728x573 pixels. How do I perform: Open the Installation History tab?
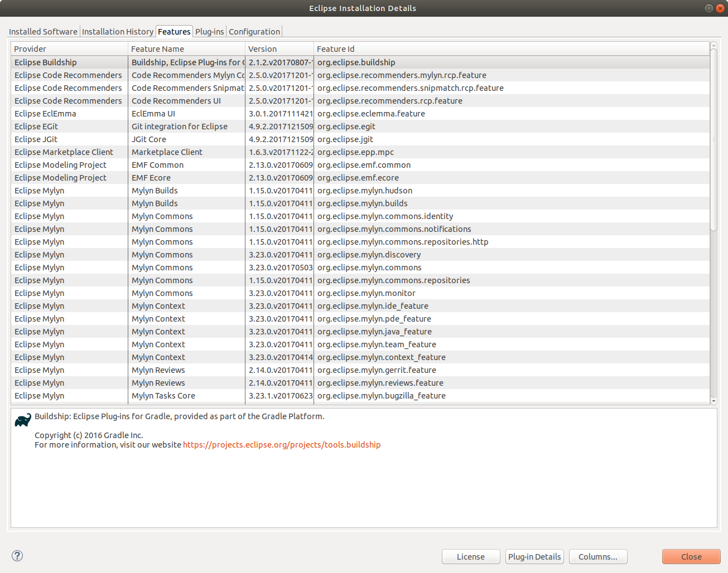[x=118, y=32]
